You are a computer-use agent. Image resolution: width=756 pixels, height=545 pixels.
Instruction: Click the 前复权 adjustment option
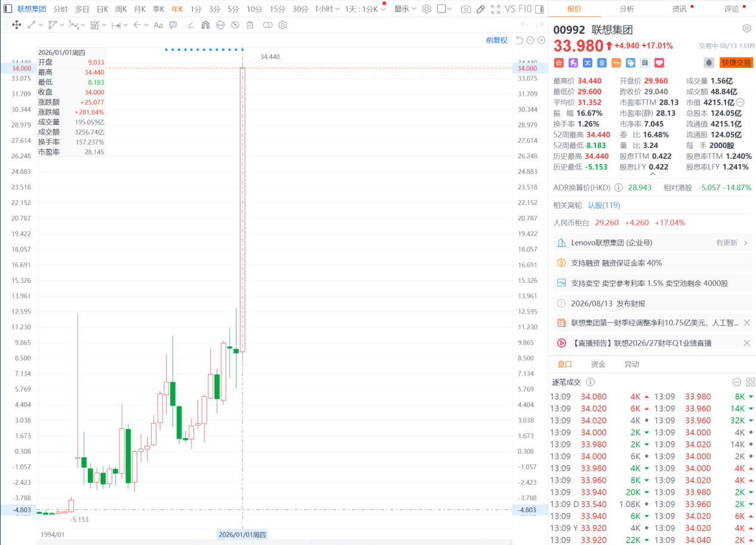tap(496, 40)
